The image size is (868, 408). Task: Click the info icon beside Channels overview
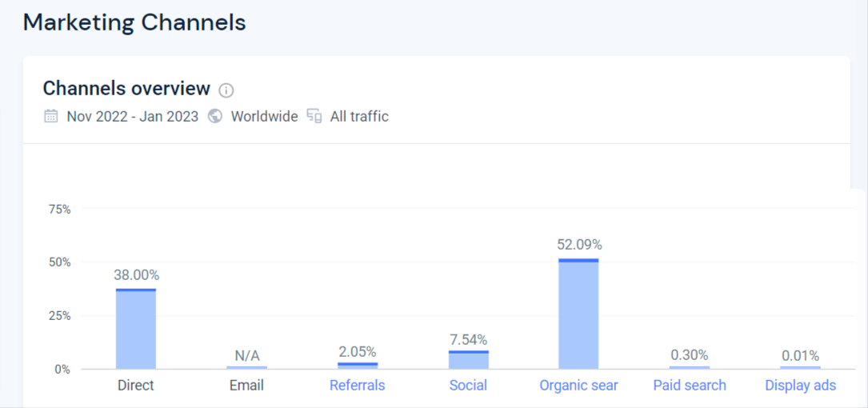point(226,90)
